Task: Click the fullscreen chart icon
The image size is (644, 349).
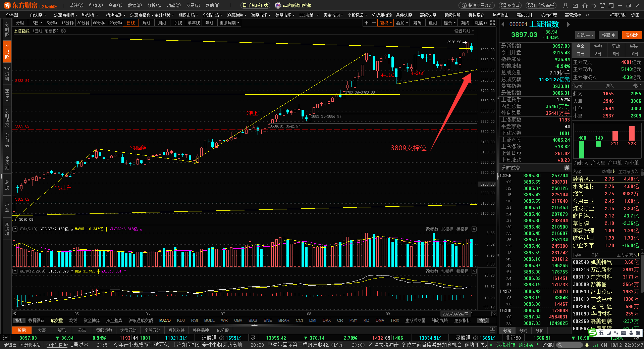Action: tap(492, 23)
